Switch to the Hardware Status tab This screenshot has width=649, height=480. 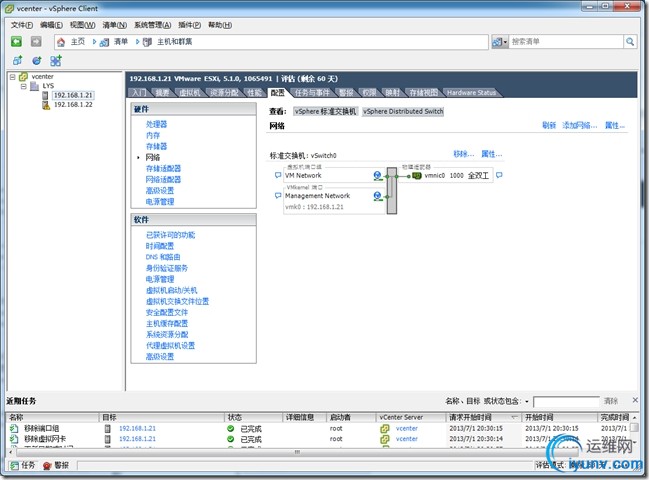471,93
